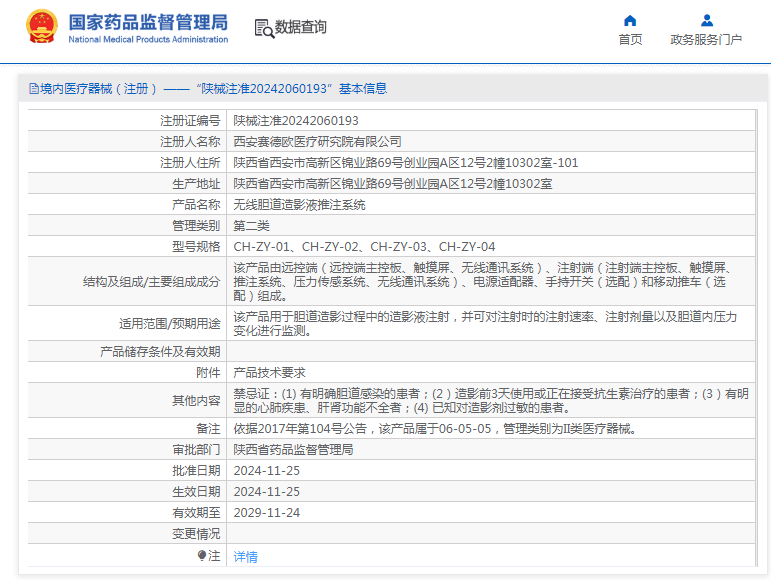Open 数据查询 data query
Screen dimensions: 771x580
[x=300, y=27]
